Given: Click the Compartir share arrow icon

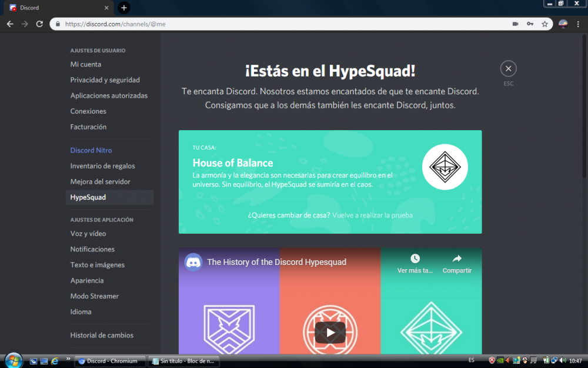Looking at the screenshot, I should click(x=457, y=258).
